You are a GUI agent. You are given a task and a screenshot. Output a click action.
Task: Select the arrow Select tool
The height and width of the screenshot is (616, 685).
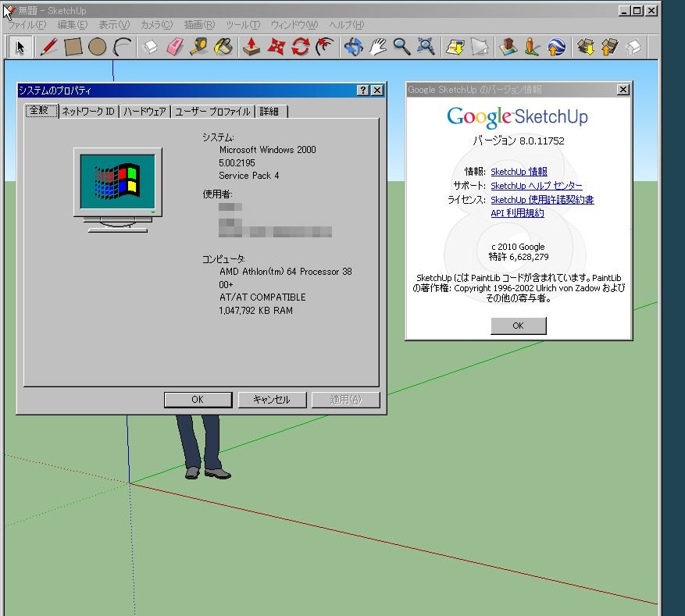[20, 47]
